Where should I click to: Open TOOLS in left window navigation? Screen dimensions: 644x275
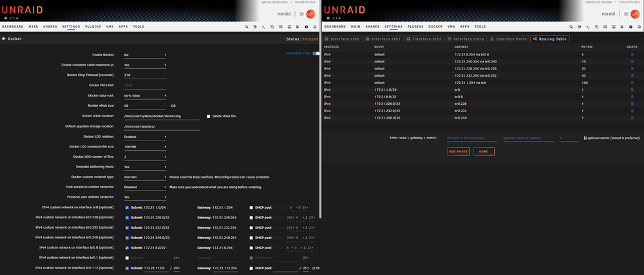pyautogui.click(x=138, y=26)
